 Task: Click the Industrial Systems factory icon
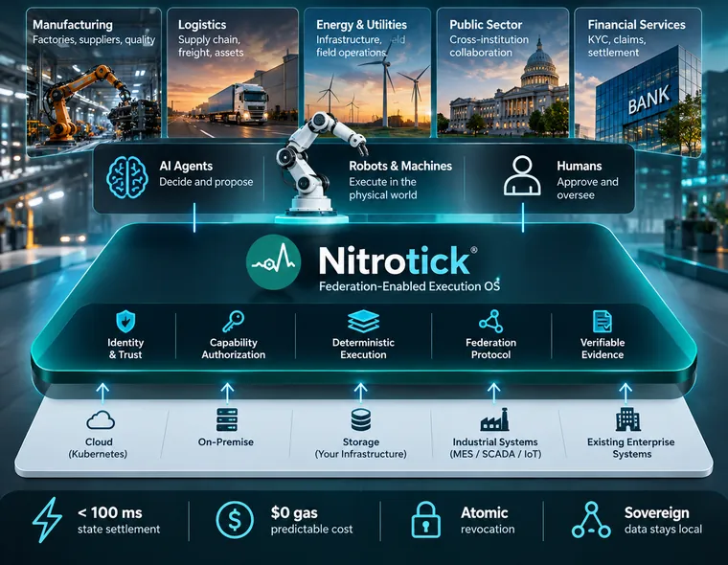[494, 419]
